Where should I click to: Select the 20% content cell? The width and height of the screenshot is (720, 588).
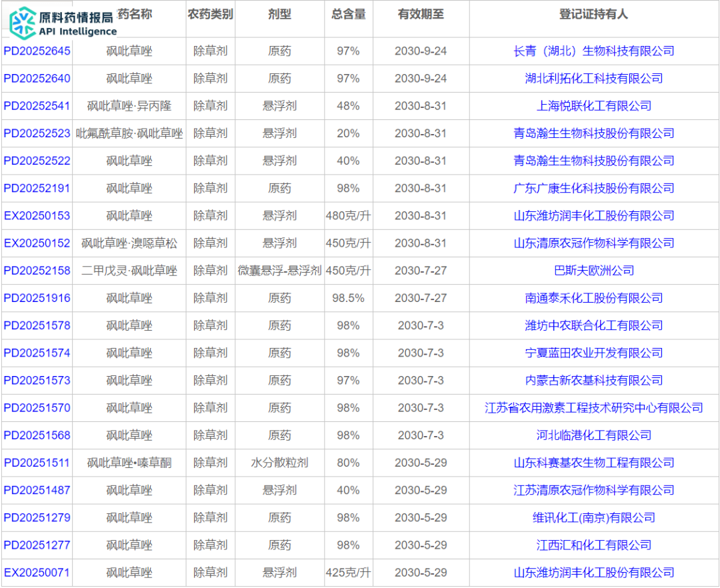point(349,133)
